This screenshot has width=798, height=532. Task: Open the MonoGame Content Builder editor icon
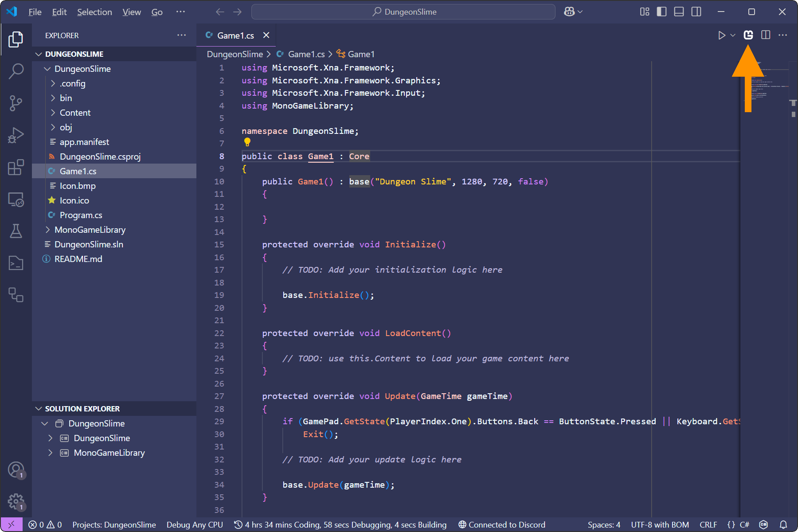(748, 35)
